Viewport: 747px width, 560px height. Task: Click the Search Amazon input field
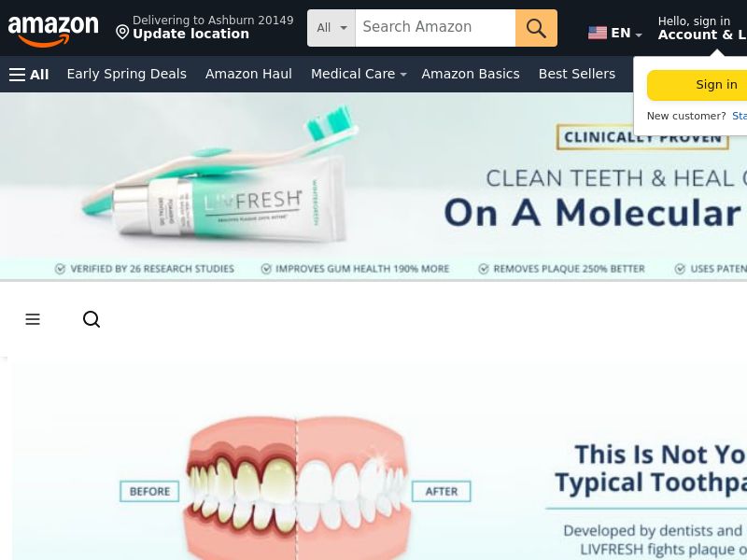(x=435, y=28)
